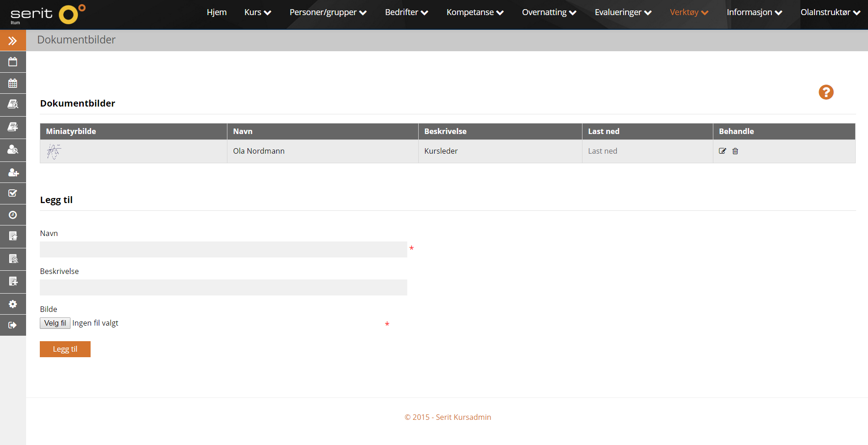Click the Ola Nordmann name cell

click(323, 151)
